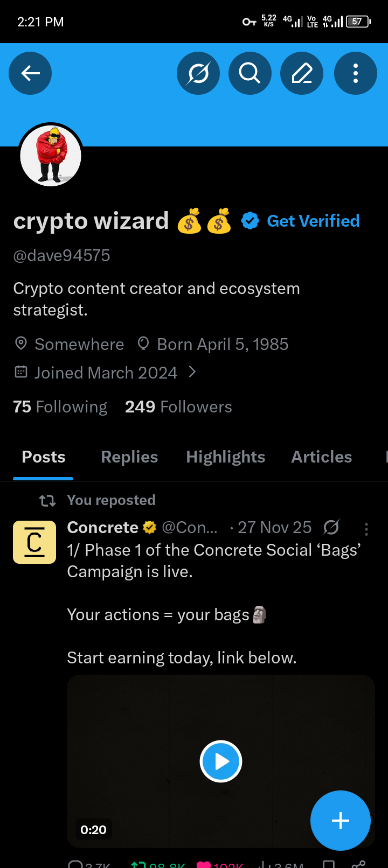
Task: Tap the compose new post plus button
Action: pyautogui.click(x=340, y=821)
